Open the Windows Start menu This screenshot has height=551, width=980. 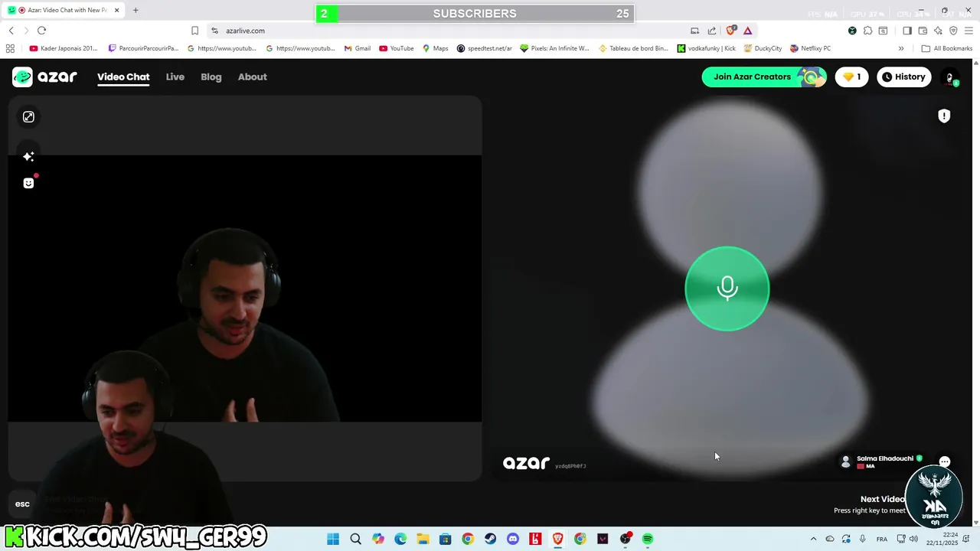coord(333,539)
